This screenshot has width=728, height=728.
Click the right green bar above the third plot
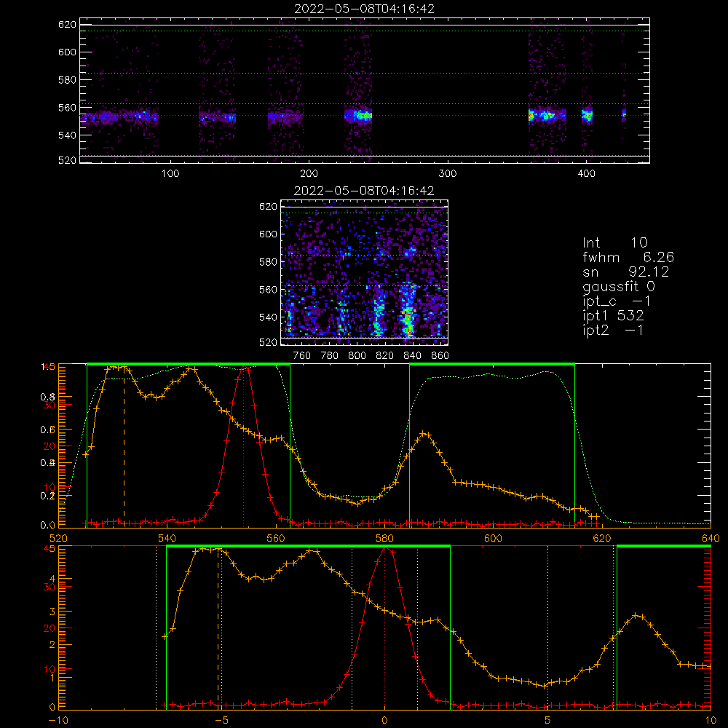[x=492, y=365]
